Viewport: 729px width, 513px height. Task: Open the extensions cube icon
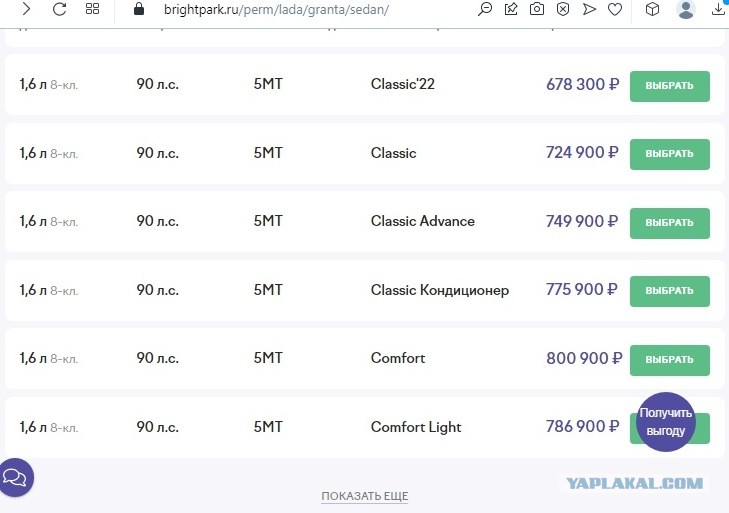pyautogui.click(x=652, y=9)
